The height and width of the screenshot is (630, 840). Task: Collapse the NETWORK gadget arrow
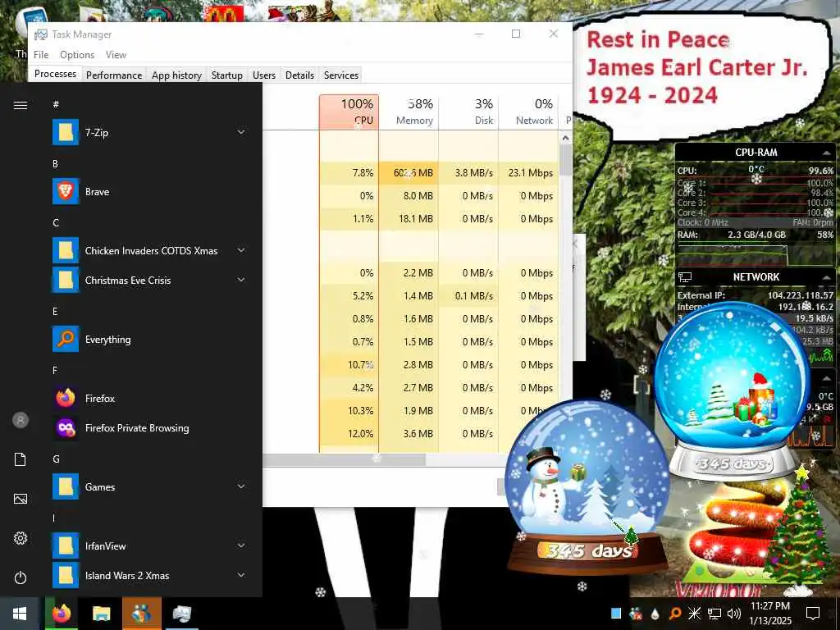pyautogui.click(x=826, y=277)
